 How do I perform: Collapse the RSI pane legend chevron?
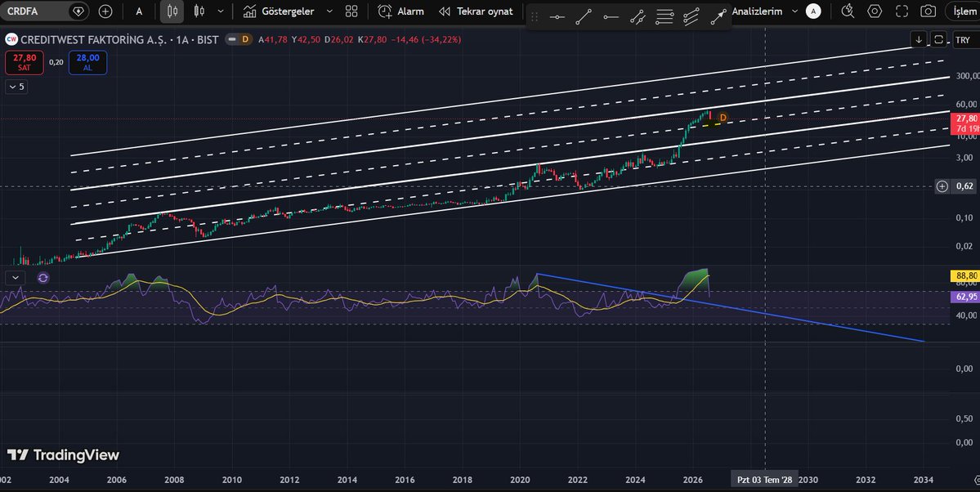click(15, 278)
